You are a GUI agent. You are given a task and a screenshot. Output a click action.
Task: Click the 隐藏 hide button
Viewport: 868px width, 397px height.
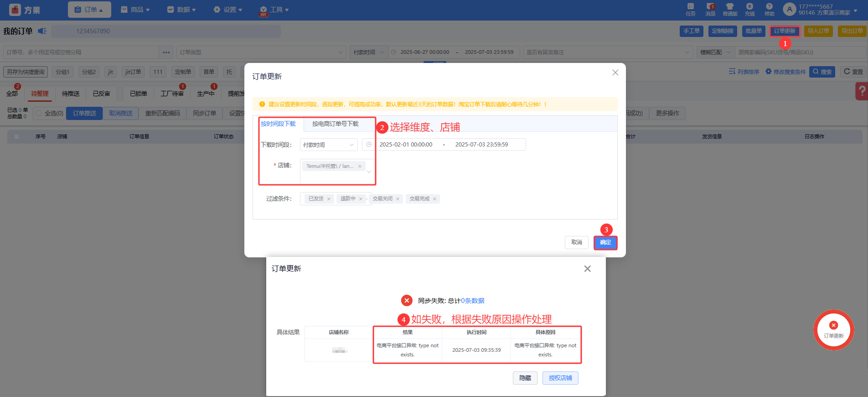click(x=525, y=378)
